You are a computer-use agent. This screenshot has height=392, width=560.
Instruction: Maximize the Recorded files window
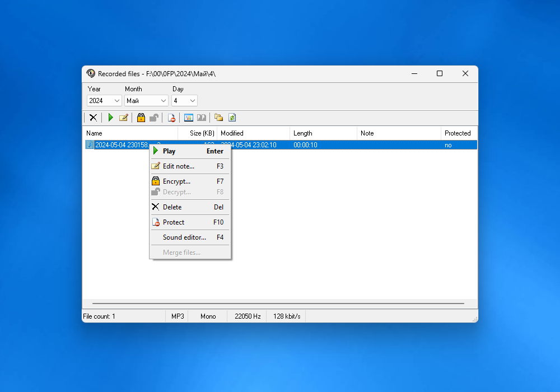tap(440, 73)
